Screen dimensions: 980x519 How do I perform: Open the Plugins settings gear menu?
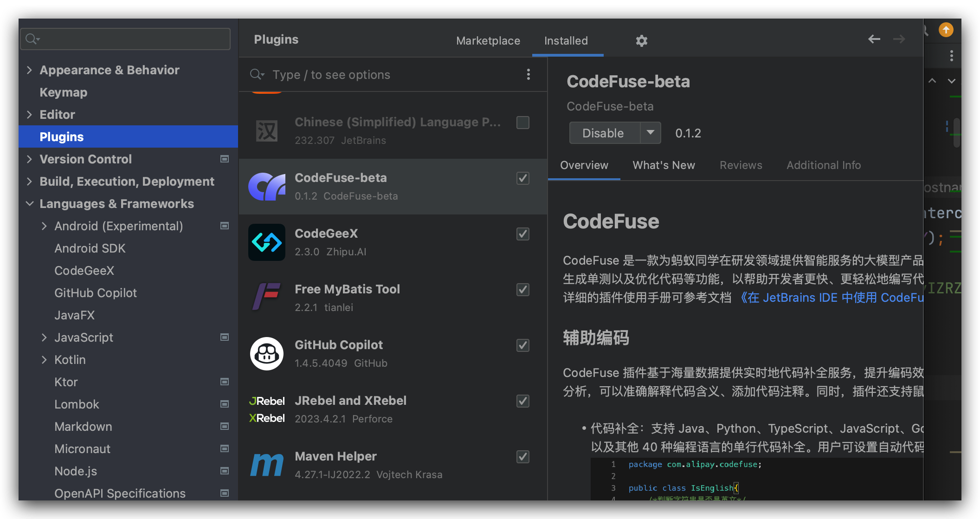pos(642,41)
